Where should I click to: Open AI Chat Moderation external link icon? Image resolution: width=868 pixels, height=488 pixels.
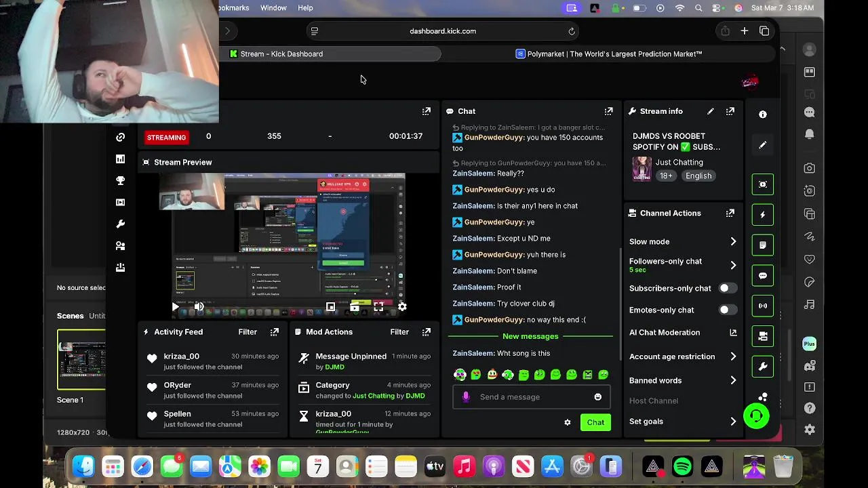tap(733, 332)
